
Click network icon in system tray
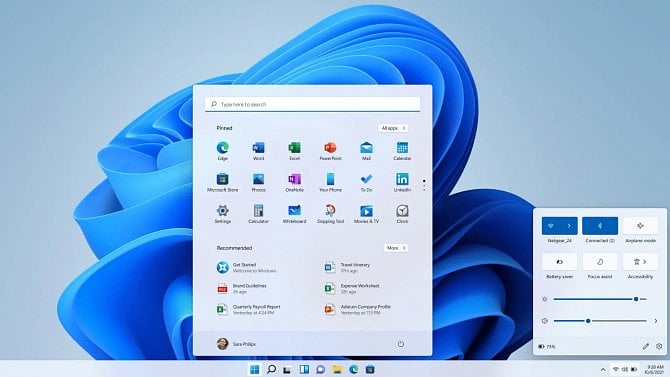[x=616, y=369]
